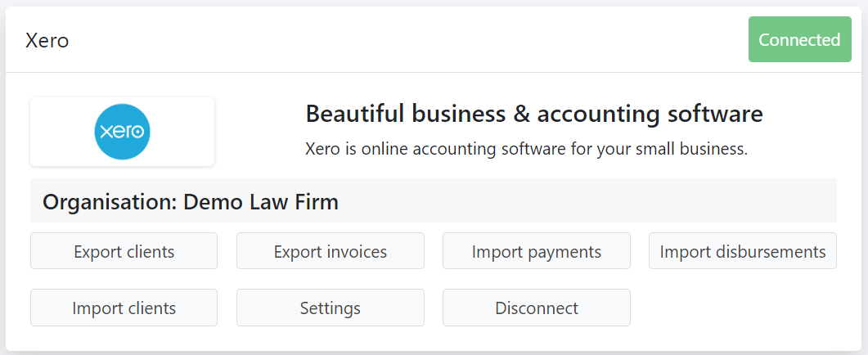The width and height of the screenshot is (868, 355).
Task: Click the small business phrase in the description
Action: tap(690, 149)
